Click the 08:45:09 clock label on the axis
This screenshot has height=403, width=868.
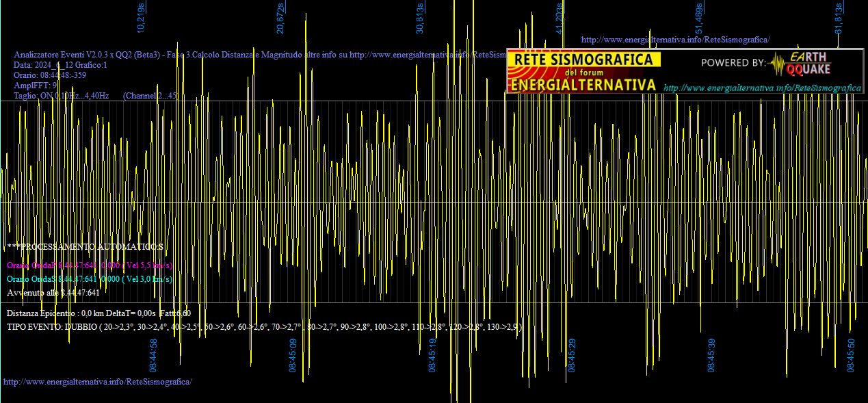[x=293, y=355]
